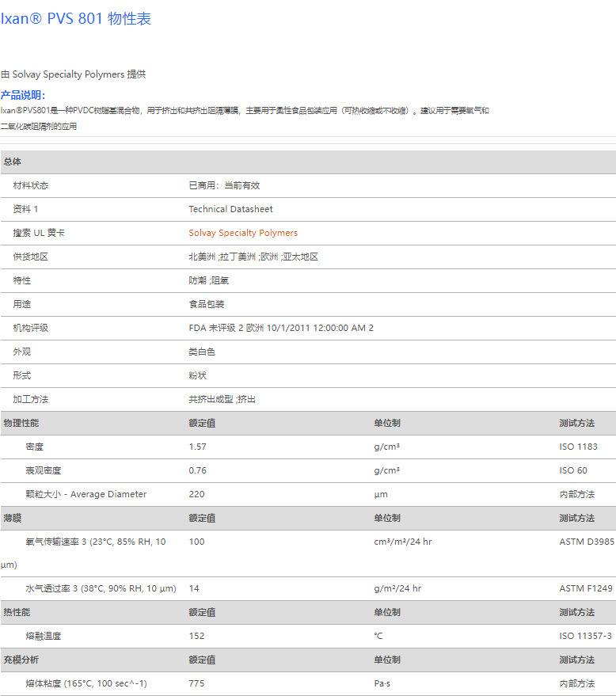Select the melting temperature value 152
The width and height of the screenshot is (616, 696).
click(x=196, y=636)
